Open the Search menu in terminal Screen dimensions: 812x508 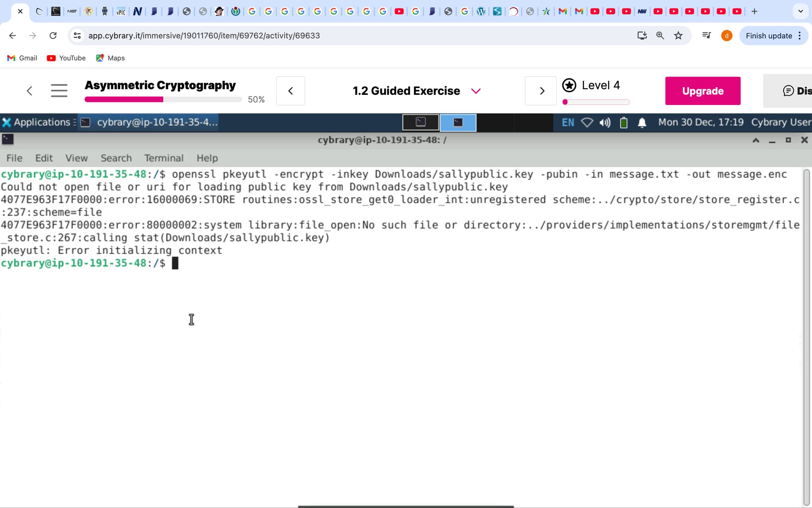tap(116, 158)
